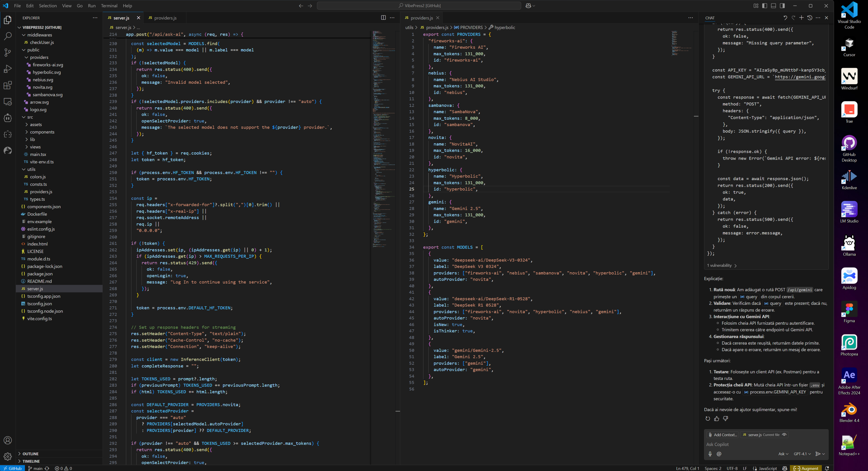Screen dimensions: 868x471
Task: Open the Ask mode dropdown
Action: [x=783, y=454]
